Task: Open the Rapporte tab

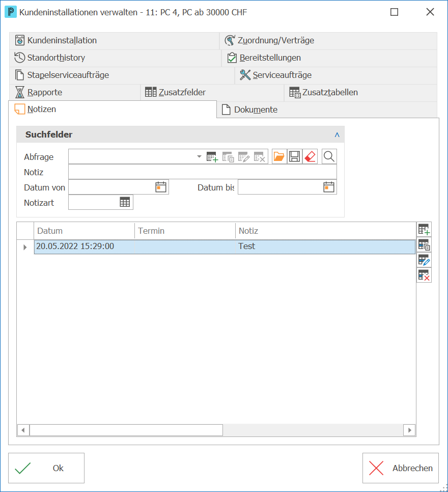Action: coord(75,92)
